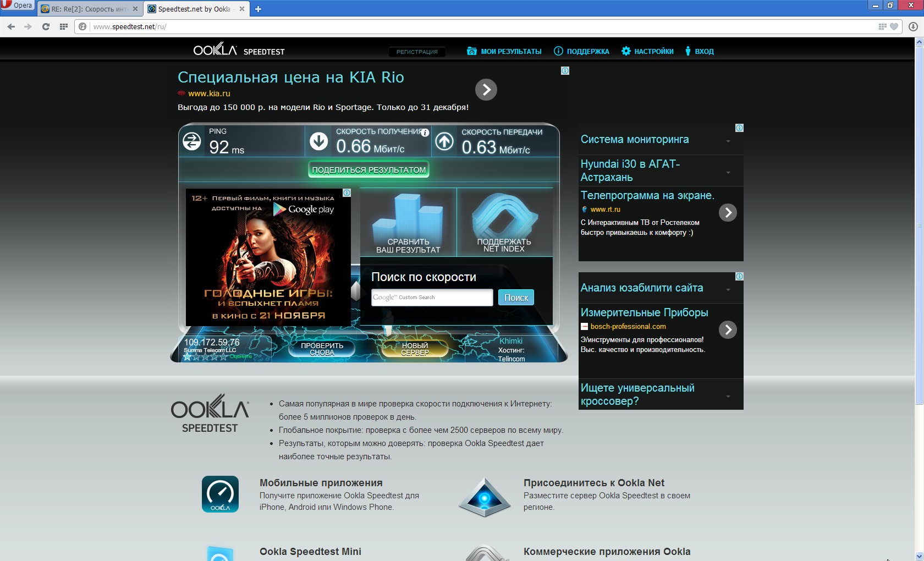Reload the page
Screen dimensions: 924x561
[x=46, y=26]
